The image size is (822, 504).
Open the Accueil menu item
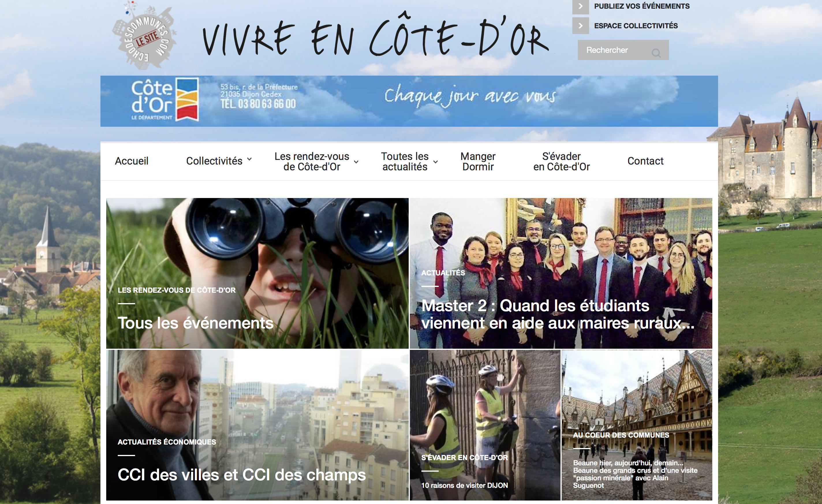pyautogui.click(x=131, y=161)
